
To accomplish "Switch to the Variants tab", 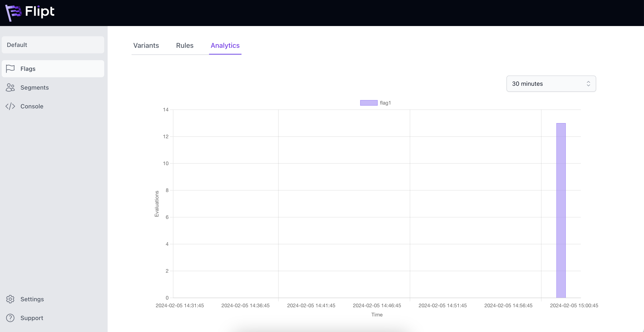I will pyautogui.click(x=146, y=45).
